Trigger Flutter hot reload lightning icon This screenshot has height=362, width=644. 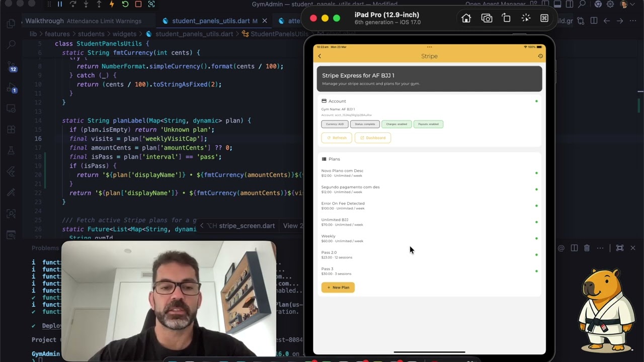click(112, 4)
